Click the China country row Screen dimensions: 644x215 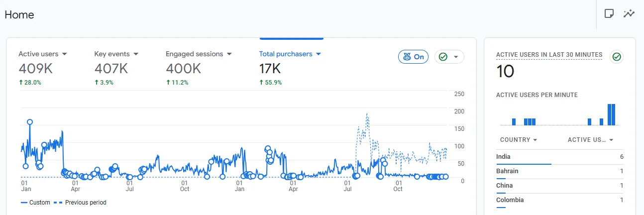pyautogui.click(x=560, y=186)
